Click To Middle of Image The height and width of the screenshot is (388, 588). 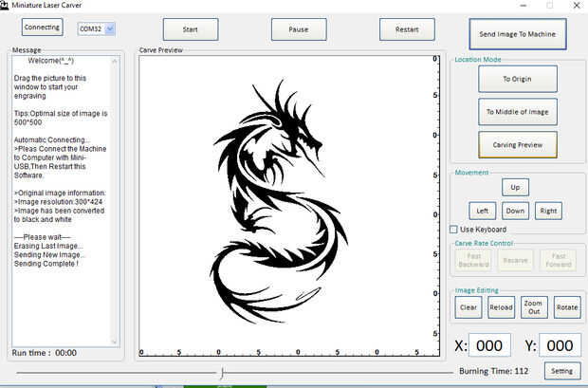click(x=518, y=112)
